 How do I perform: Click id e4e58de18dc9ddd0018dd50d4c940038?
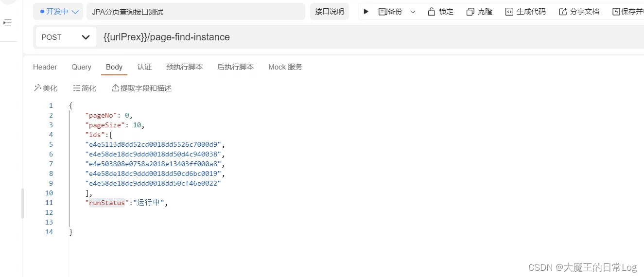tap(153, 154)
